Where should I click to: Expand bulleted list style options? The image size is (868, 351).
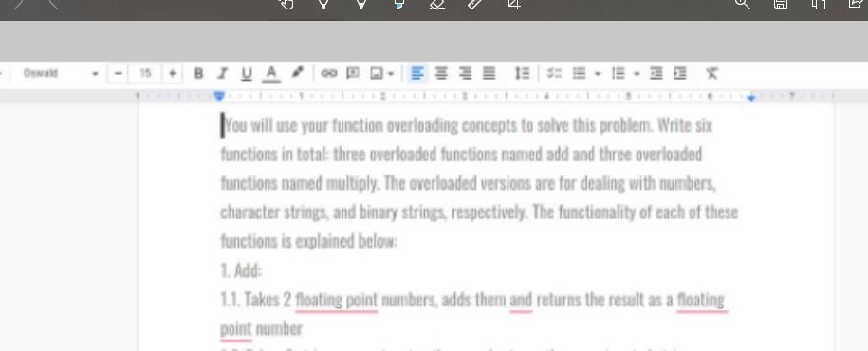[598, 74]
